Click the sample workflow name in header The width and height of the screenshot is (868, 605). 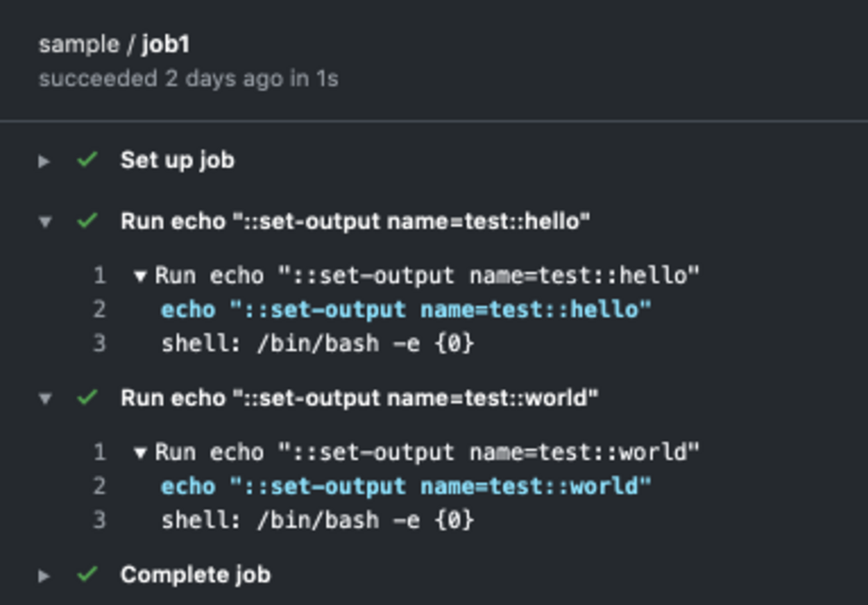coord(79,45)
